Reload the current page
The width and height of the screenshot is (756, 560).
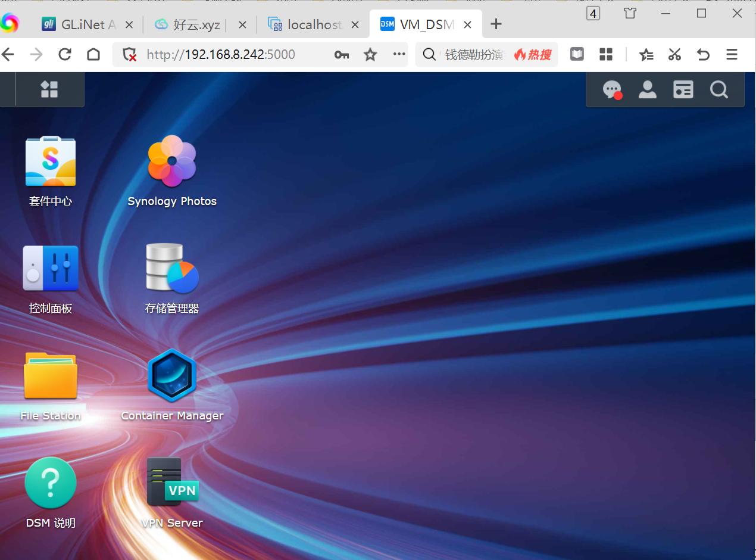(64, 54)
